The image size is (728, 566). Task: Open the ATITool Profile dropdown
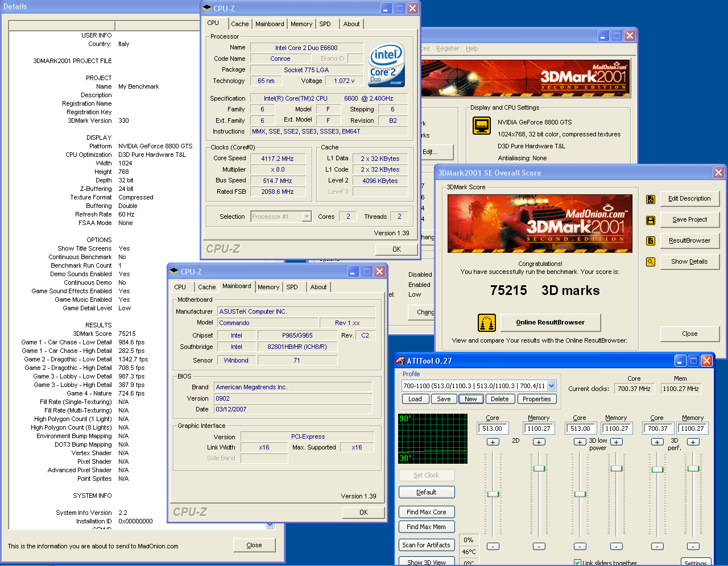(552, 386)
